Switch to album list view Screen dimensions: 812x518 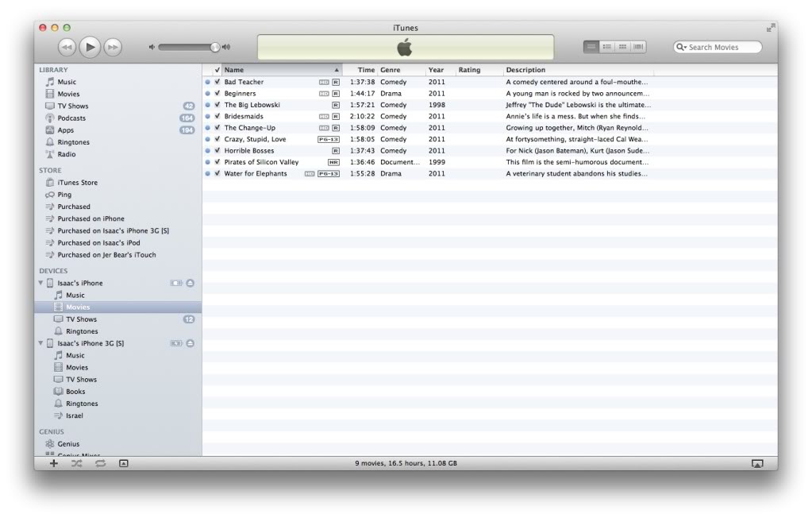click(x=607, y=47)
